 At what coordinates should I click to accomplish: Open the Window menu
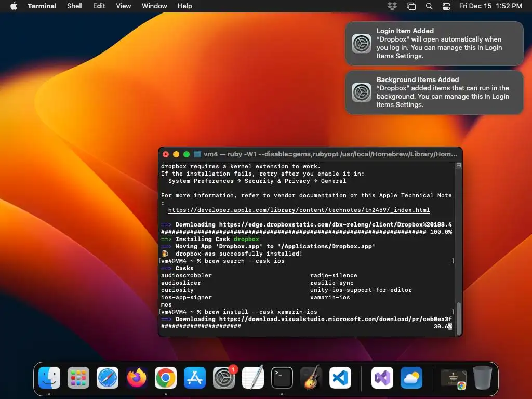[x=154, y=6]
